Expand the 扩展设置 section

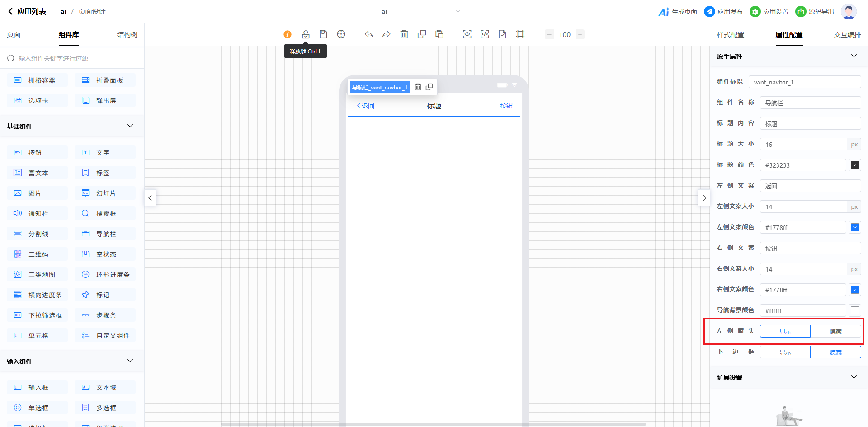(854, 377)
